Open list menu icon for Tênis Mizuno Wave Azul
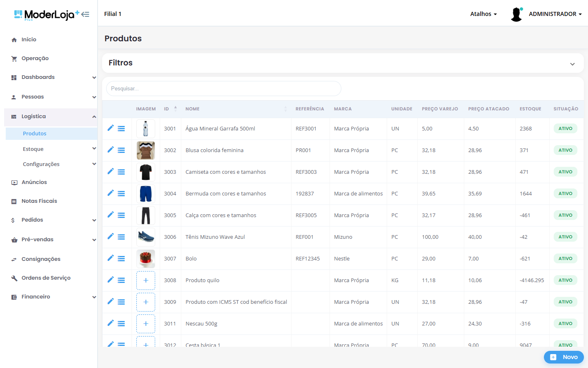Viewport: 588px width, 368px height. [x=121, y=237]
